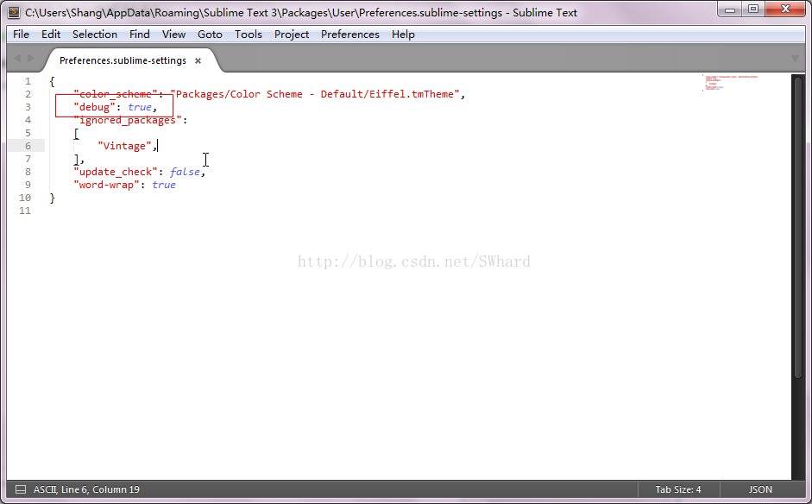Open the Selection menu
This screenshot has height=504, width=812.
[x=95, y=35]
